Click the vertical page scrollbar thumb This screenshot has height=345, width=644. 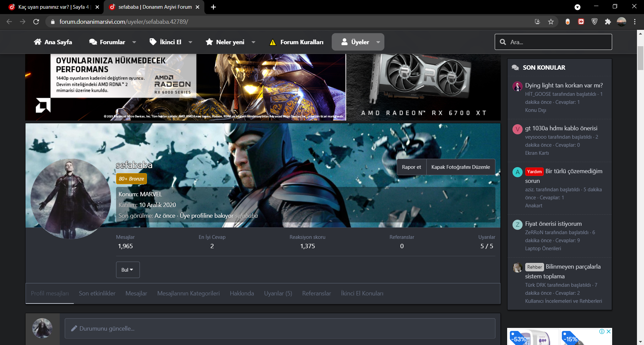[640, 58]
